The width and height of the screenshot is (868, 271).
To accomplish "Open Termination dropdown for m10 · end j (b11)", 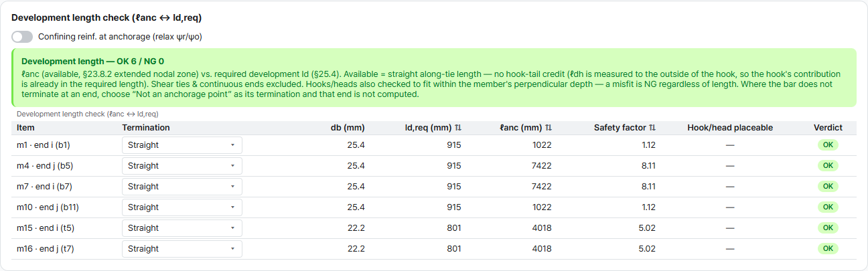I will pyautogui.click(x=182, y=207).
